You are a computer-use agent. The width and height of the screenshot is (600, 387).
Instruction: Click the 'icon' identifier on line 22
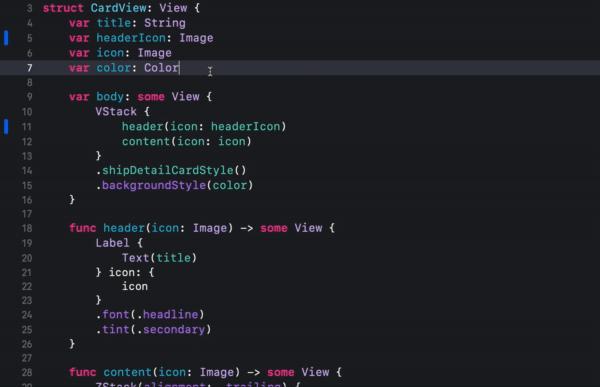tap(135, 286)
